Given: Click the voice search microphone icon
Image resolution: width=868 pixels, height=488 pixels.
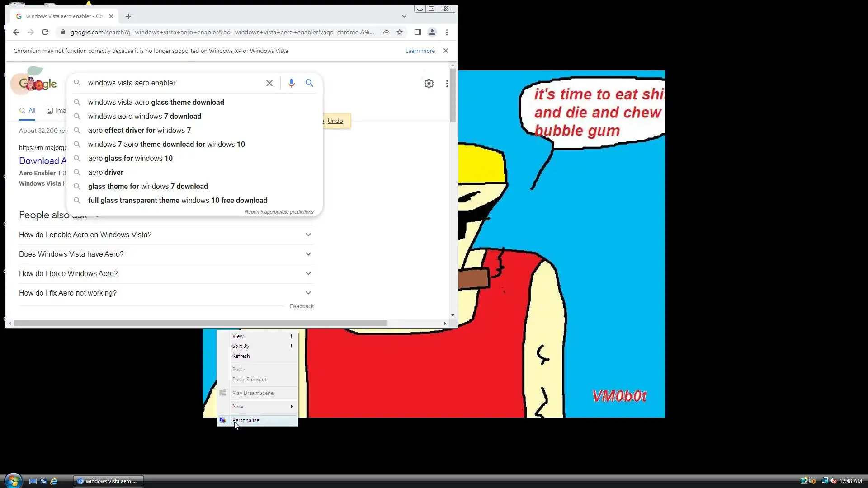Looking at the screenshot, I should 292,83.
